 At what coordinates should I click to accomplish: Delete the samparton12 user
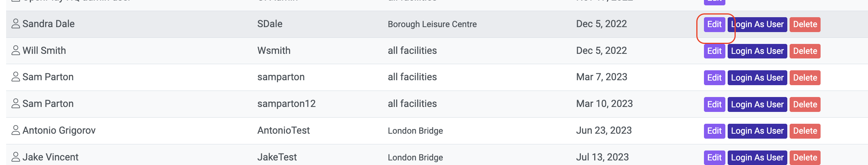point(805,105)
